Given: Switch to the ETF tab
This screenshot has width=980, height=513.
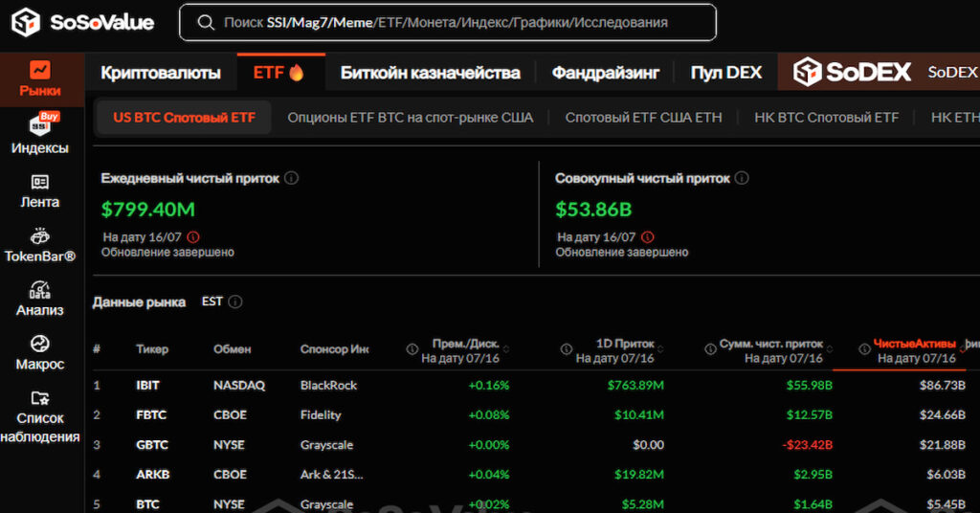Looking at the screenshot, I should [279, 73].
